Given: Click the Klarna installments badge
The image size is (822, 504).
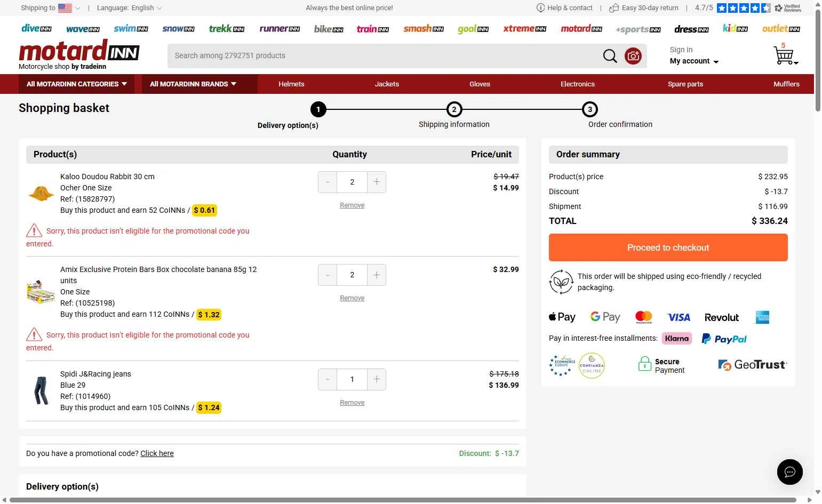Looking at the screenshot, I should click(677, 338).
